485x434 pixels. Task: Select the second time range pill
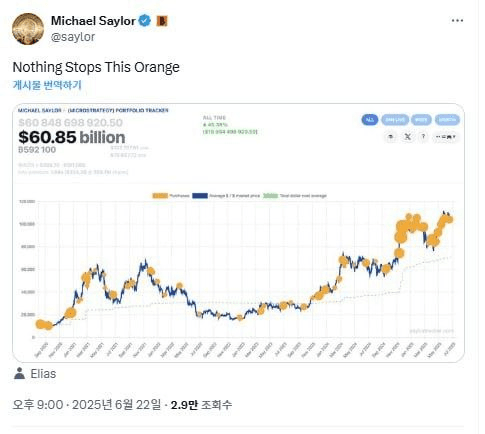pyautogui.click(x=395, y=120)
